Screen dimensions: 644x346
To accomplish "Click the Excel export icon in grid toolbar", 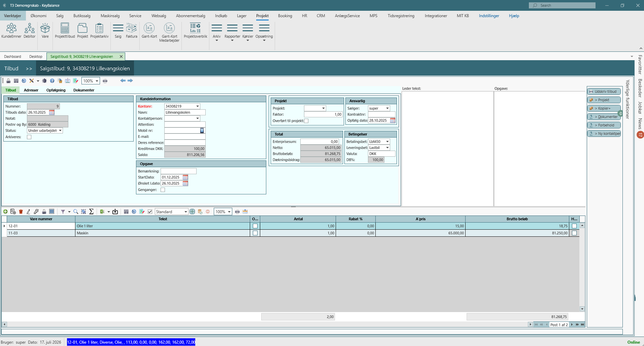I will click(102, 212).
